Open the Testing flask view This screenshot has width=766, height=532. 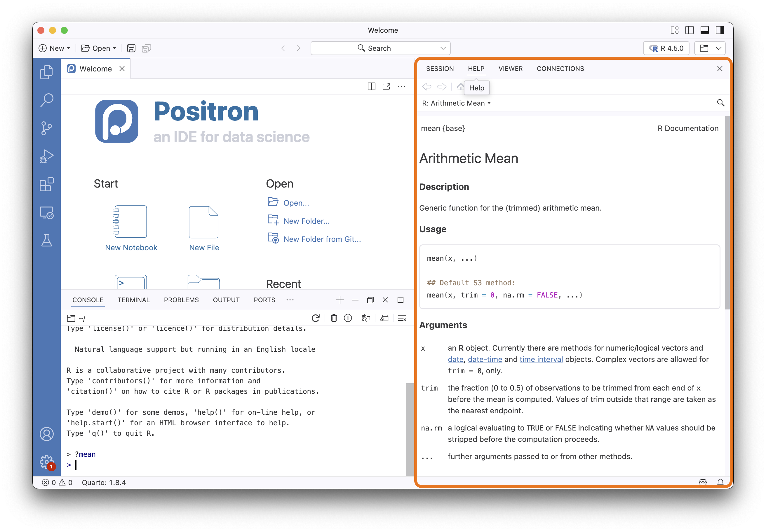(46, 240)
